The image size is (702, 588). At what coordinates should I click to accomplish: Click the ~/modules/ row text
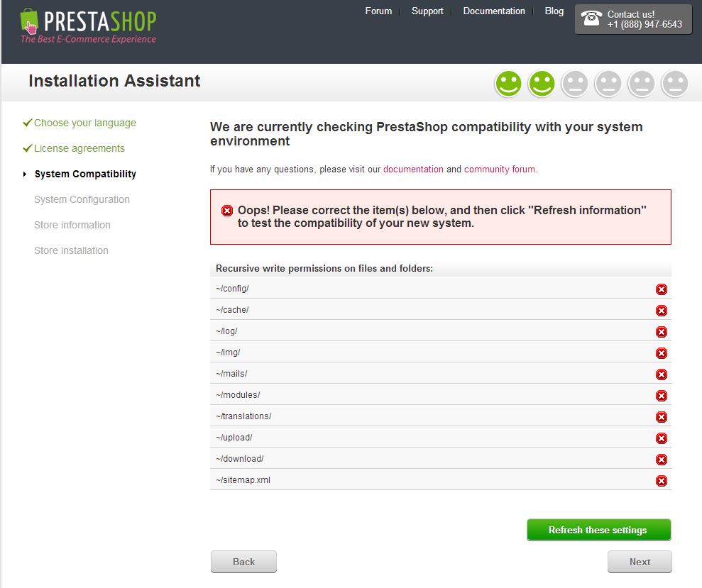238,395
